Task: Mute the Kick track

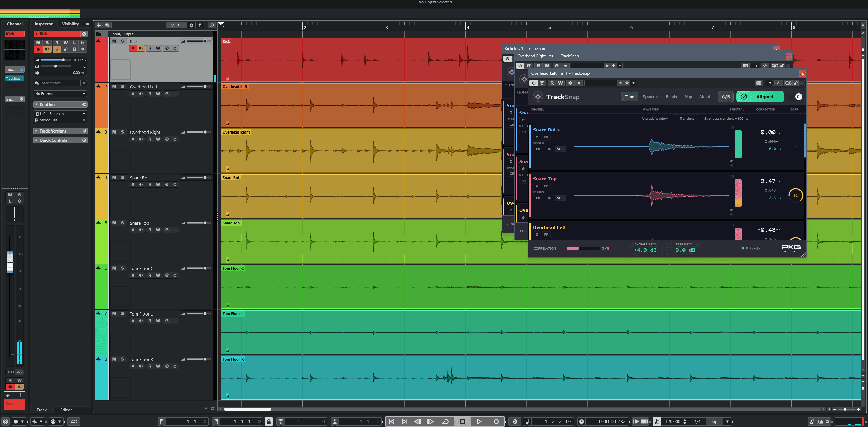Action: coord(114,41)
